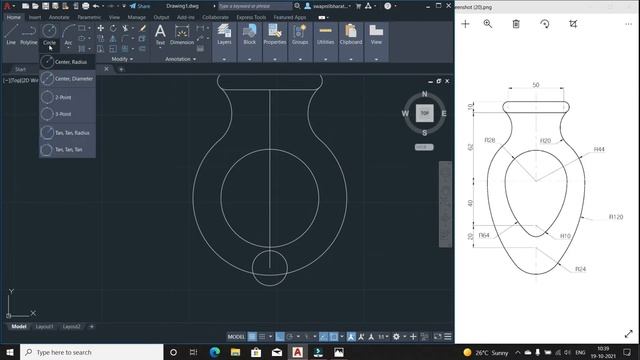Viewport: 640px width, 360px height.
Task: Select the Line tool
Action: point(11,34)
